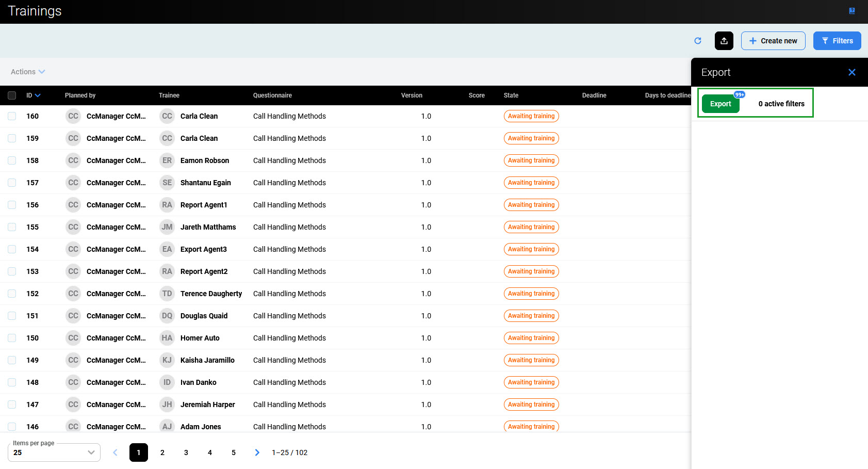Click the refresh icon in the toolbar
The height and width of the screenshot is (469, 868).
pos(698,41)
